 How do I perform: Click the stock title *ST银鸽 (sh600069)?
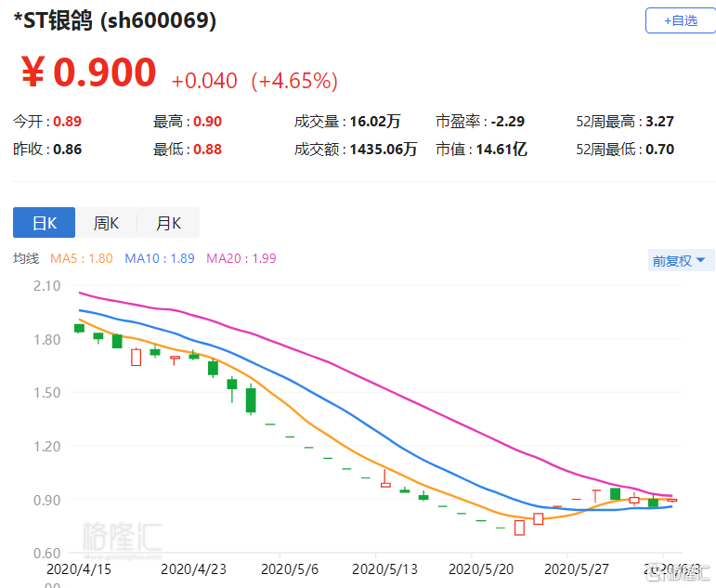click(x=114, y=20)
